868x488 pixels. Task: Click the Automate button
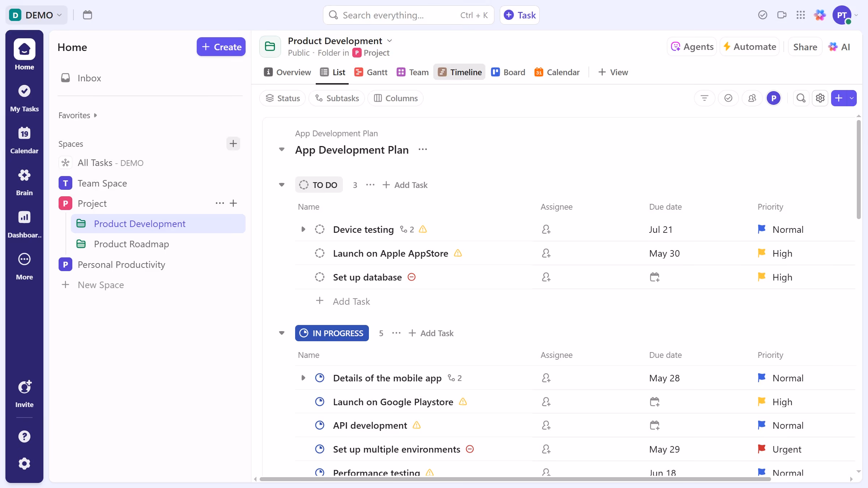[749, 47]
